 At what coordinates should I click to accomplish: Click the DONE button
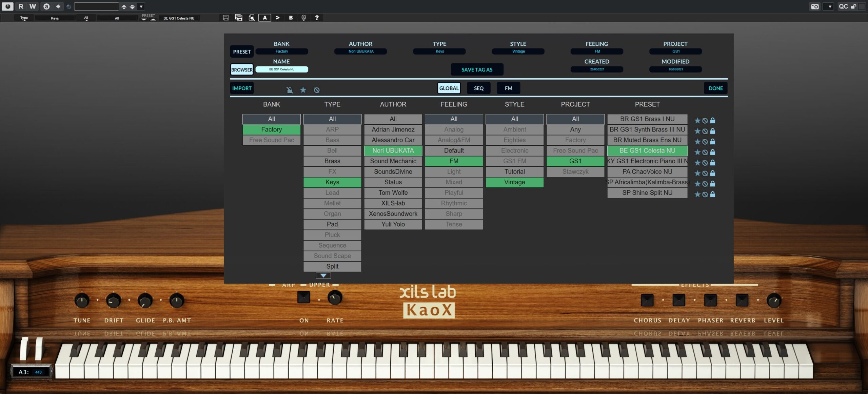(x=715, y=88)
